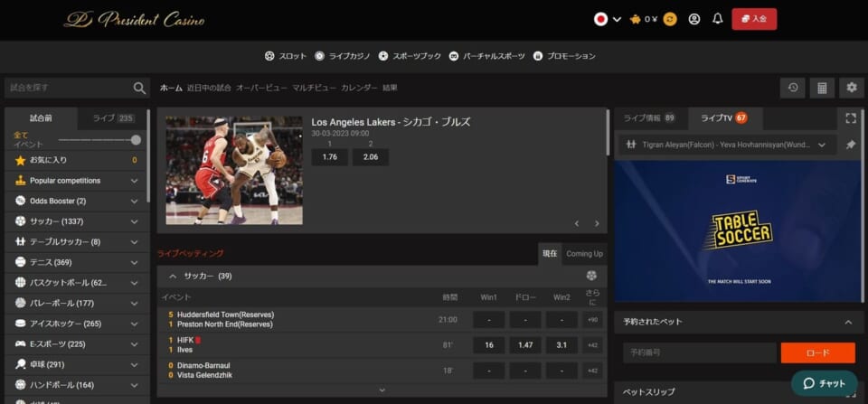
Task: Expand バスケットボール category
Action: coord(76,283)
